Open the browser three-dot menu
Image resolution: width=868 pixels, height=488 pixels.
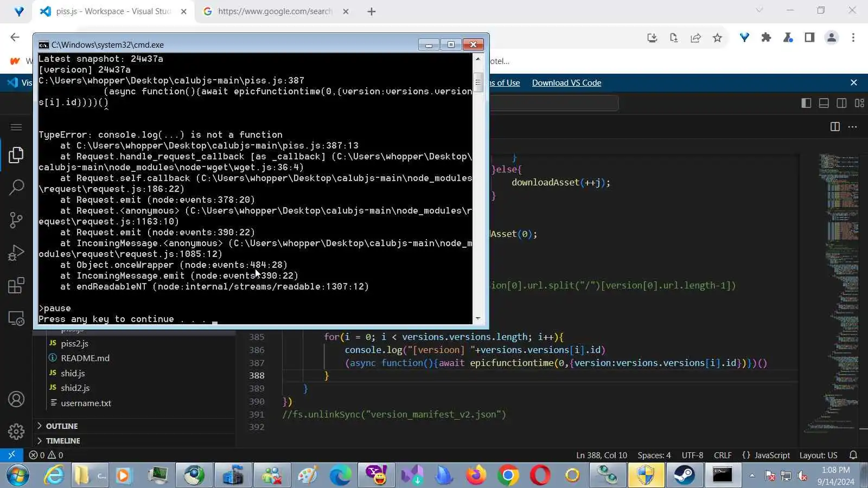pyautogui.click(x=853, y=37)
